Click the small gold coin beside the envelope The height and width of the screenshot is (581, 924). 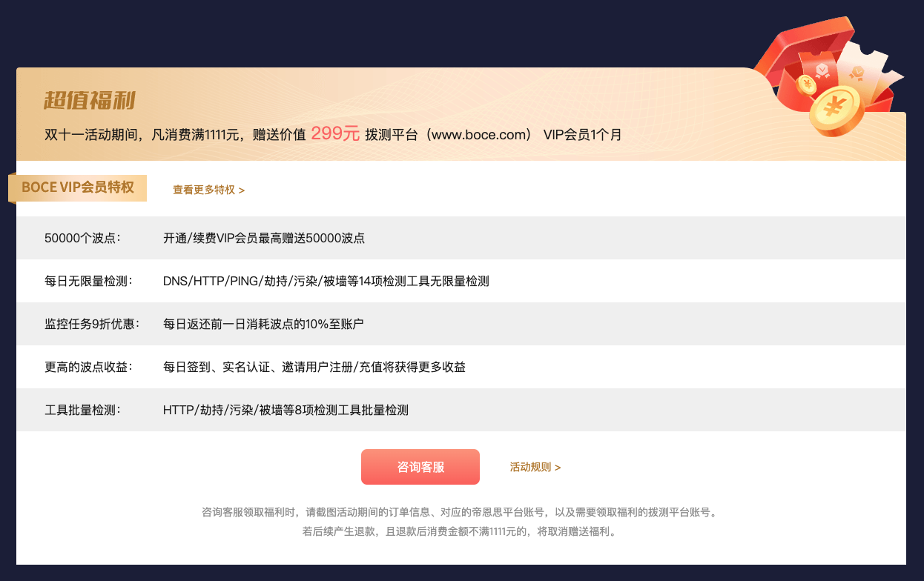805,85
